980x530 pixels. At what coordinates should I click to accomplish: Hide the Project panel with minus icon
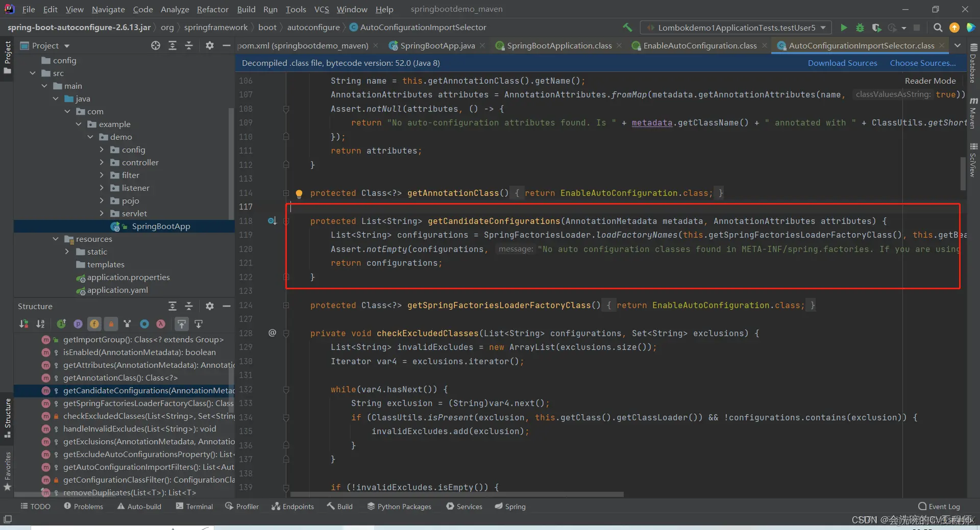227,45
